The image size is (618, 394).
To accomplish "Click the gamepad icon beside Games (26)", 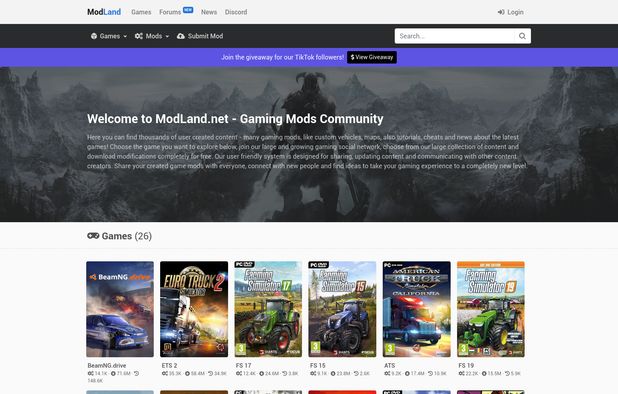I will pyautogui.click(x=93, y=236).
